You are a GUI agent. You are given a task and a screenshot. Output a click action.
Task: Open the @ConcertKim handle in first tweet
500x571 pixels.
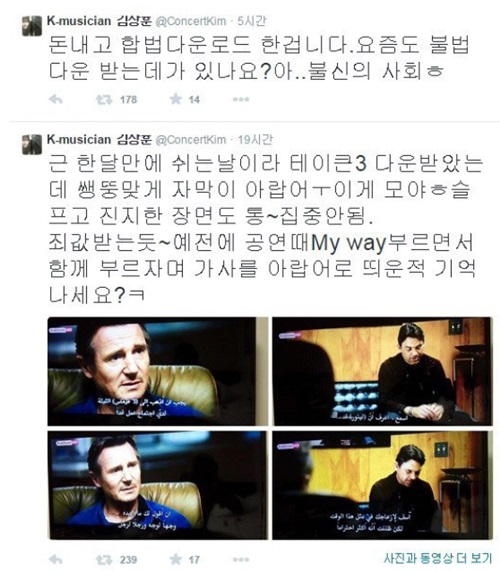(191, 21)
